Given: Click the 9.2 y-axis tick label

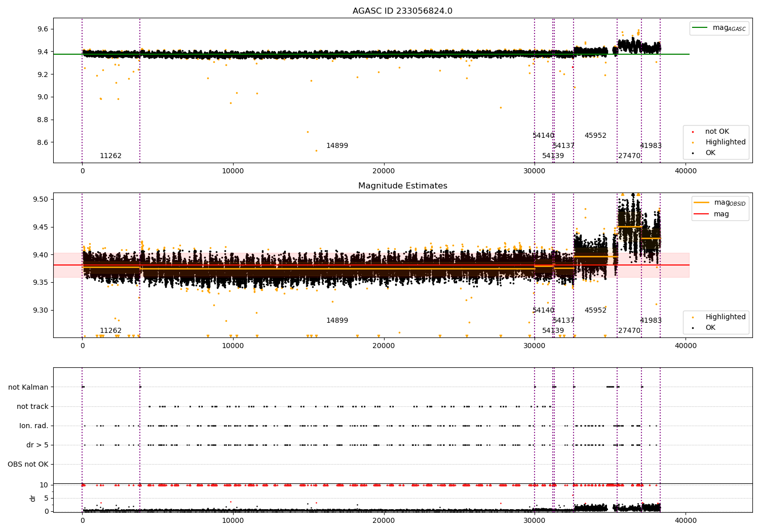Looking at the screenshot, I should (x=43, y=74).
